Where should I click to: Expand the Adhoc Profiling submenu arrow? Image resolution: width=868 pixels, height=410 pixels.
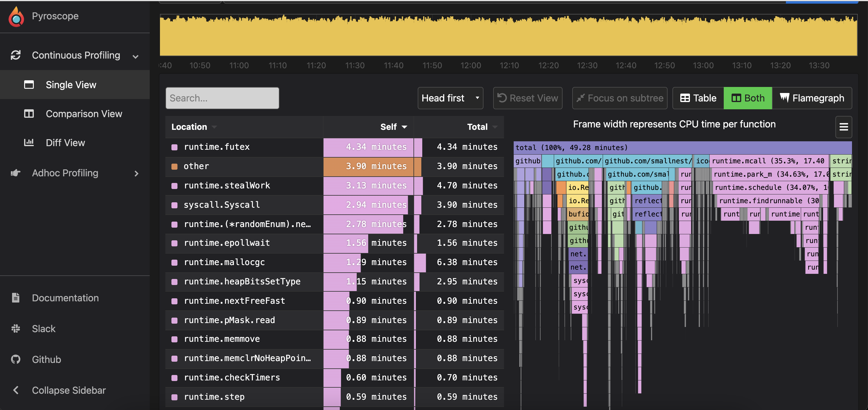pyautogui.click(x=137, y=173)
